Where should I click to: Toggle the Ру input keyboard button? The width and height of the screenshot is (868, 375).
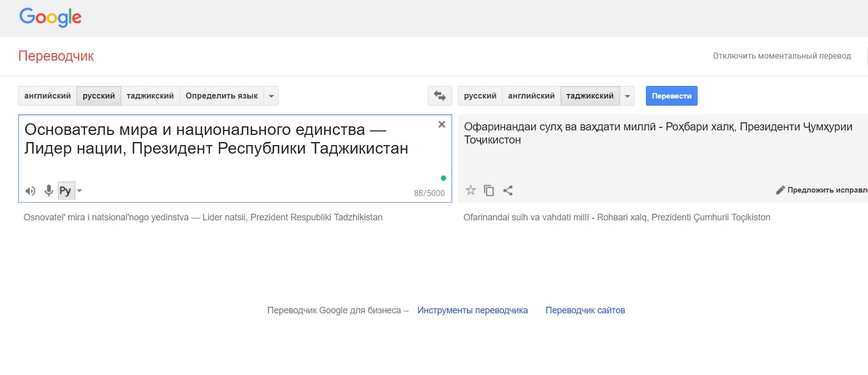[65, 191]
